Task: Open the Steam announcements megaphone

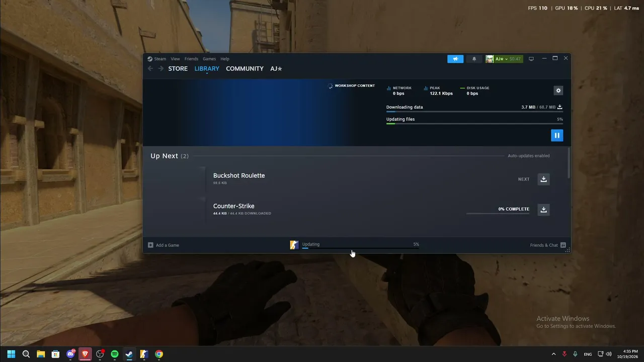Action: point(455,59)
